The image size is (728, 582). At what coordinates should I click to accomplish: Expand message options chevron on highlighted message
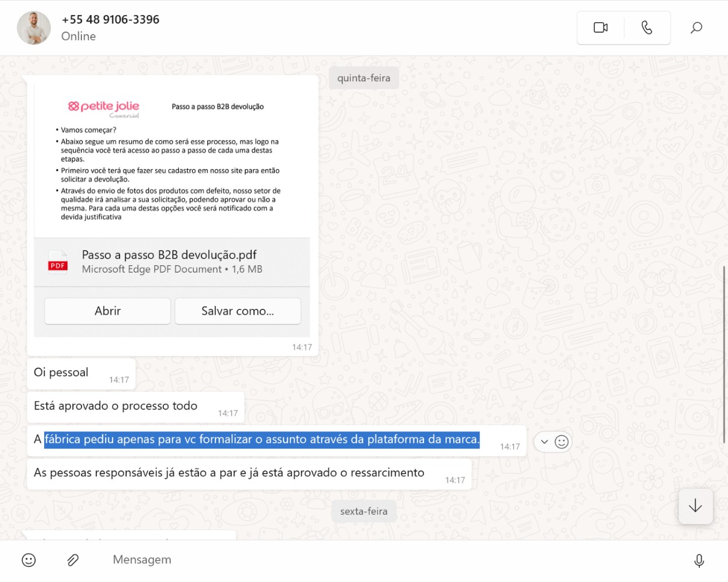[544, 442]
